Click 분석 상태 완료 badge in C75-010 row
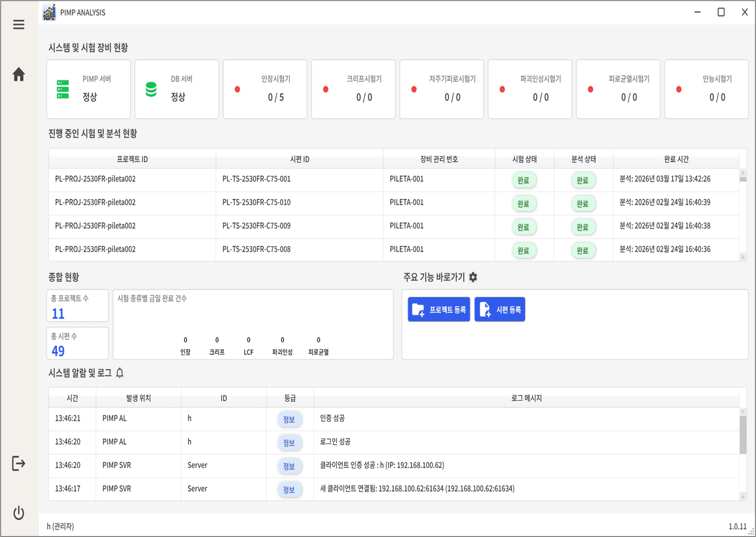 coord(583,204)
